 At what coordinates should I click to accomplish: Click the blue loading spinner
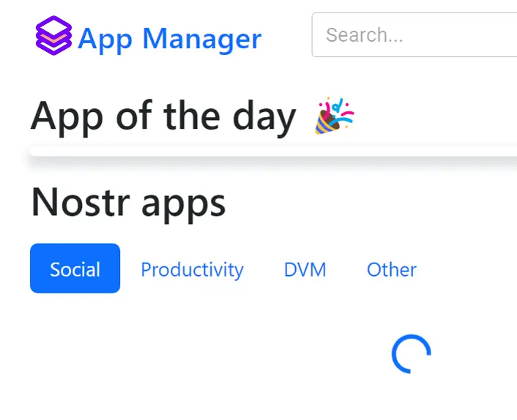[x=411, y=354]
